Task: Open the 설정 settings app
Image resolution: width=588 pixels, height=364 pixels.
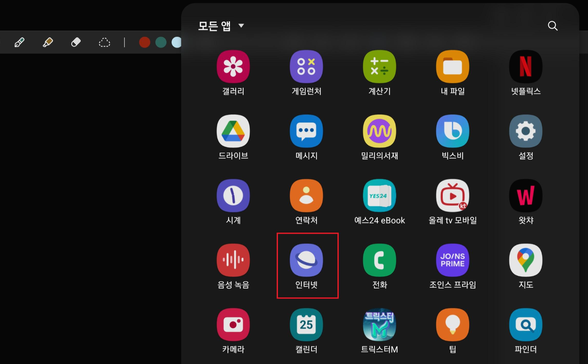Action: point(526,131)
